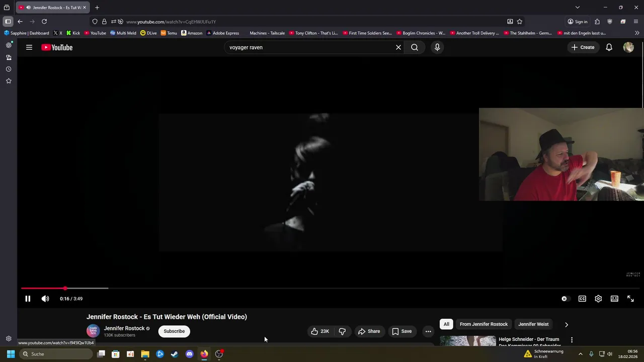List all tabs dropdown
The height and width of the screenshot is (362, 644).
click(x=578, y=8)
